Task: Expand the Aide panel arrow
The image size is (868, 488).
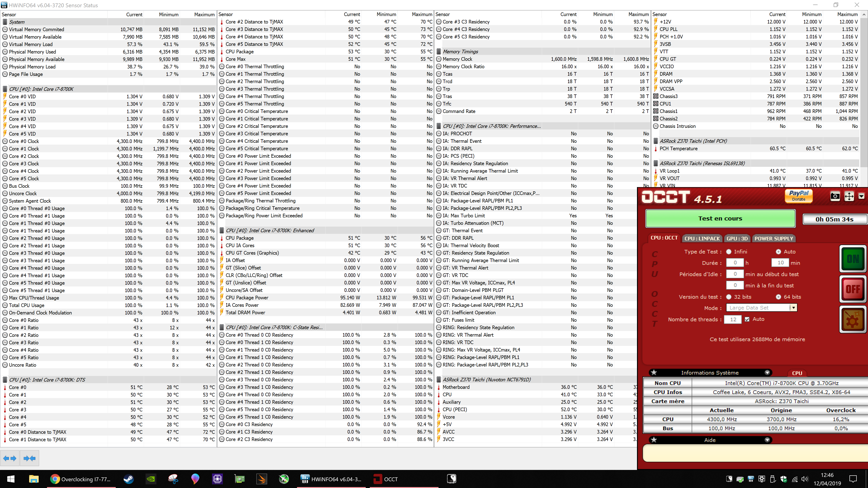Action: coord(767,440)
